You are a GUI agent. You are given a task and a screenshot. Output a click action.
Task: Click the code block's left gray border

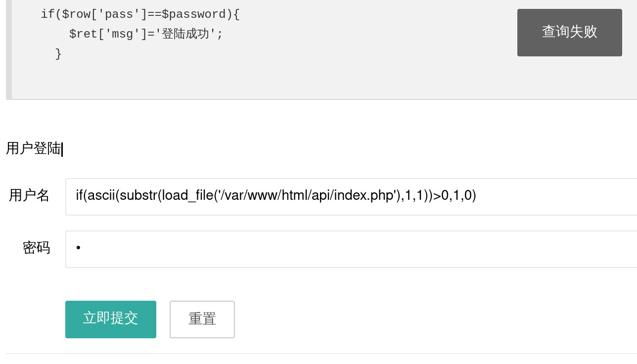[x=8, y=49]
